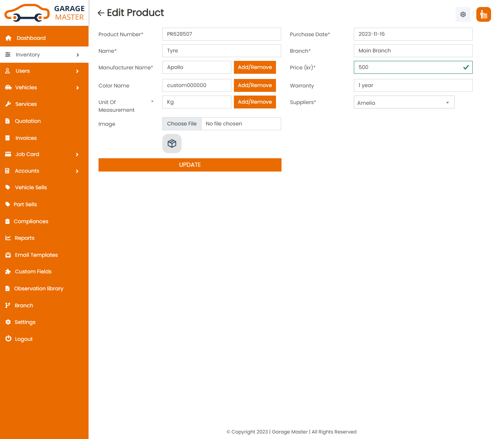Click the Dashboard home icon

click(8, 38)
